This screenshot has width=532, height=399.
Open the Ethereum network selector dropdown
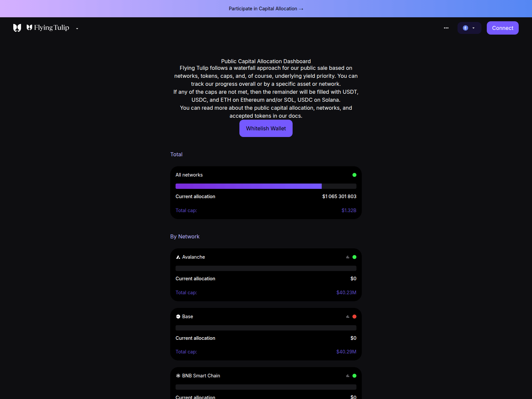click(x=469, y=28)
